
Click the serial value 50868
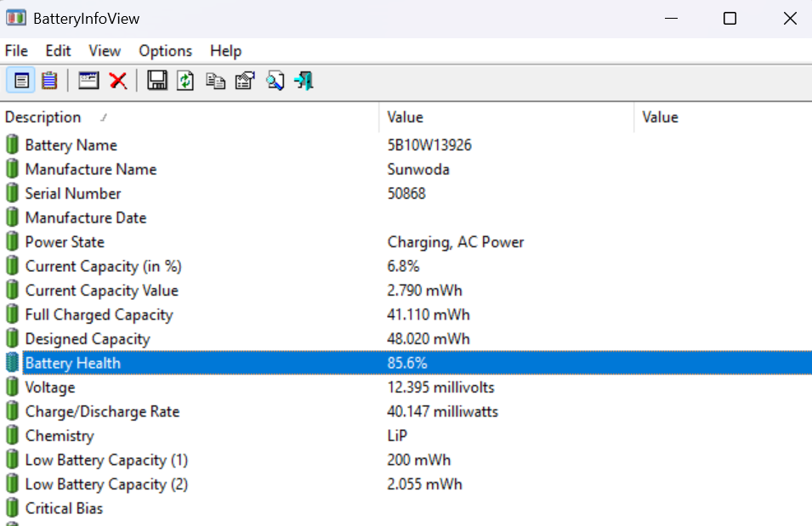click(406, 193)
